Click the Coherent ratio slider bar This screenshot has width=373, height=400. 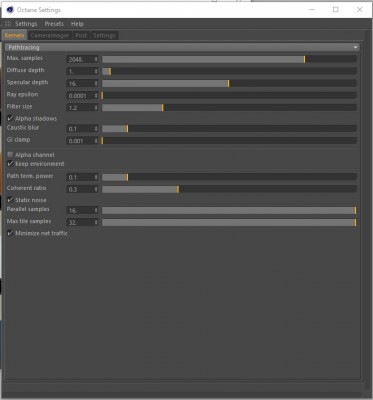click(229, 189)
